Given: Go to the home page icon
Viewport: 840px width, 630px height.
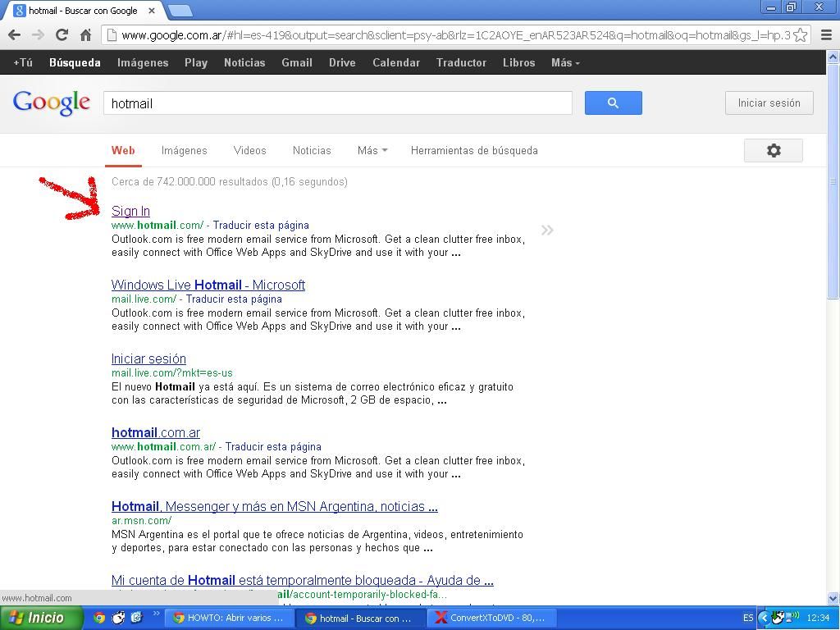Looking at the screenshot, I should pyautogui.click(x=85, y=35).
